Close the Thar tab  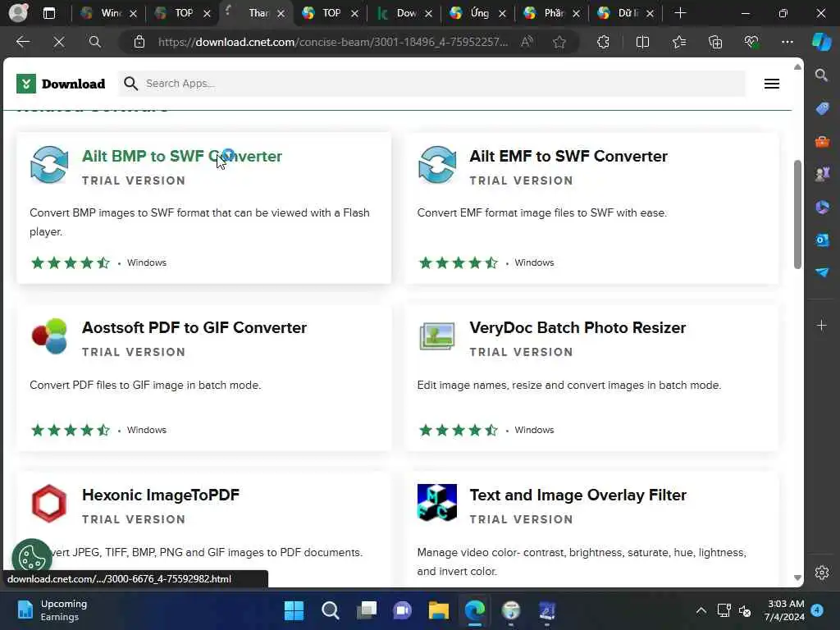click(x=281, y=13)
